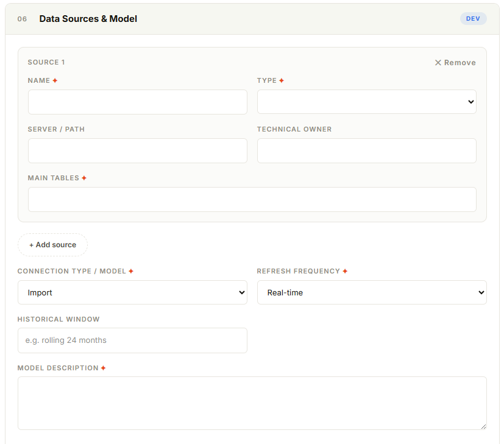Viewport: 504px width, 444px height.
Task: Click the DEV badge in the header
Action: click(473, 19)
